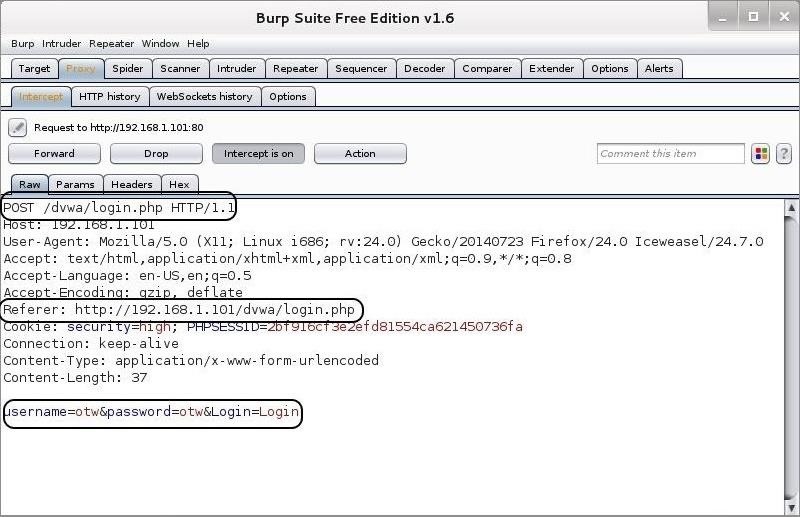This screenshot has width=800, height=517.
Task: Select the Intercept sub-tab
Action: tap(41, 96)
